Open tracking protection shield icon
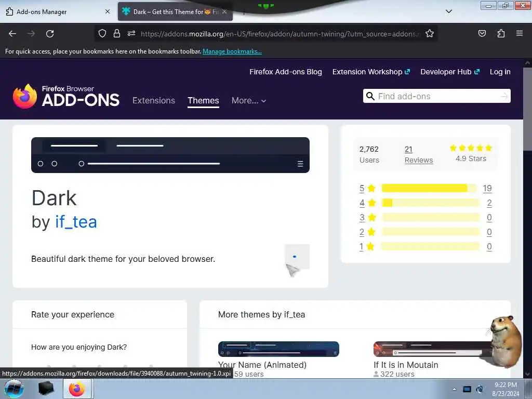The image size is (532, 399). [x=102, y=33]
